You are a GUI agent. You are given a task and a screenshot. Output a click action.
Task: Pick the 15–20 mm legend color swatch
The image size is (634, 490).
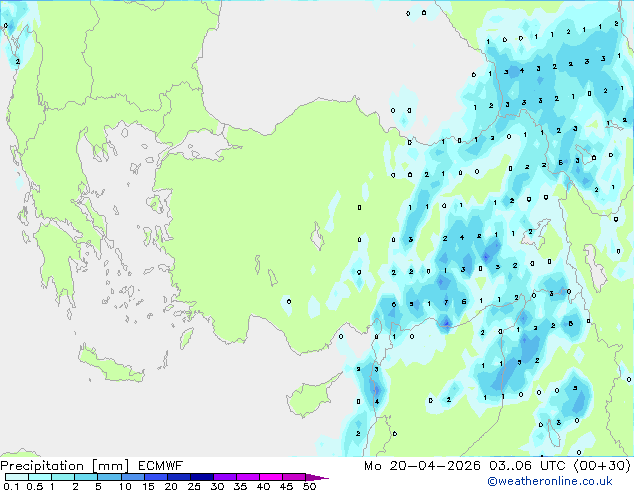(156, 477)
